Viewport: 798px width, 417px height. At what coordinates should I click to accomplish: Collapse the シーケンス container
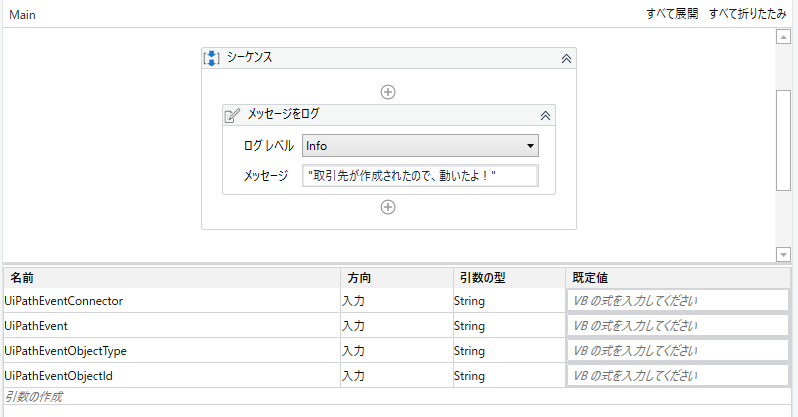(566, 59)
